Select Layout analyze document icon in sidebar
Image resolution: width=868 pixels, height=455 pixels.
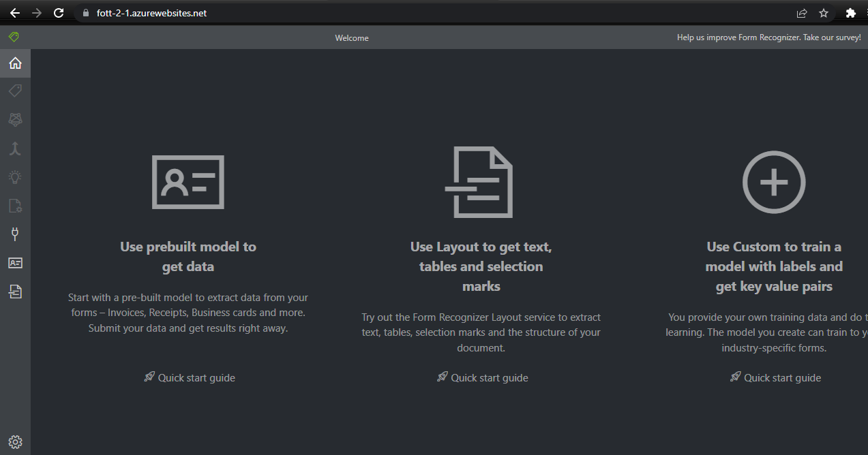[15, 292]
